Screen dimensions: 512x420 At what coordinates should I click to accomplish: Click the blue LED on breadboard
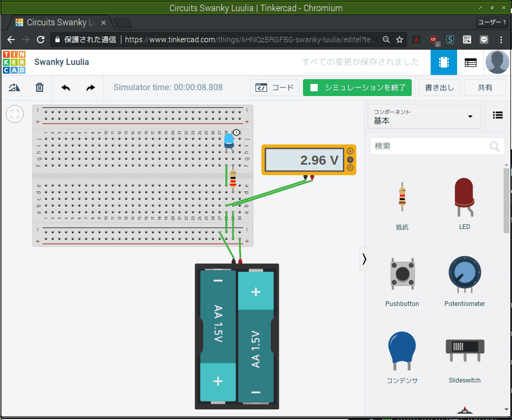(x=229, y=141)
